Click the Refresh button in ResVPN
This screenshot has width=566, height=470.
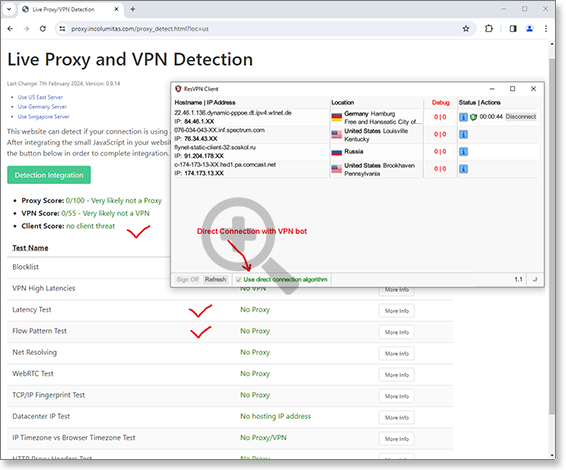coord(215,279)
